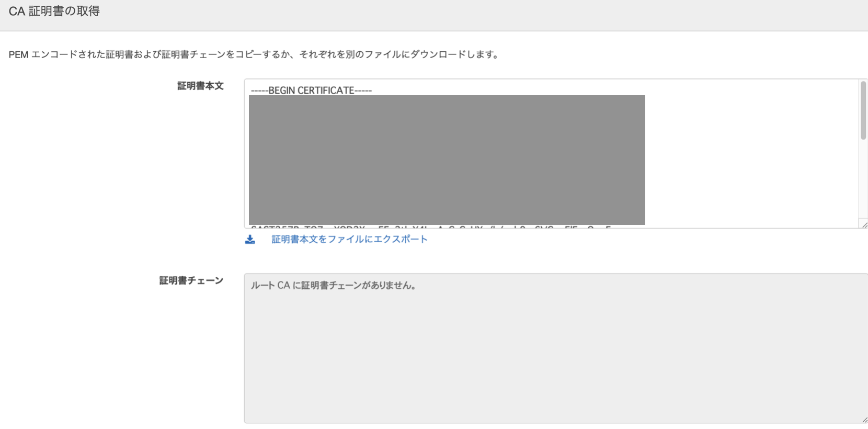
Task: Click the 証明書本文 label
Action: tap(200, 86)
